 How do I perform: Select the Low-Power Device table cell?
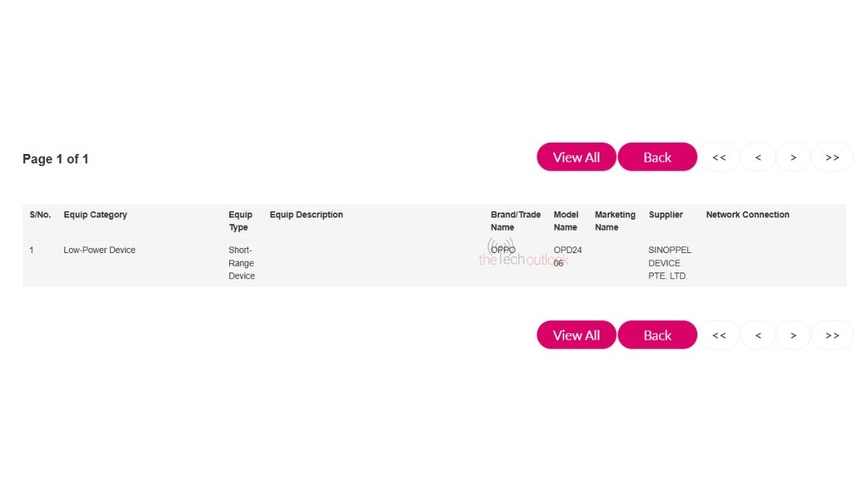tap(100, 250)
